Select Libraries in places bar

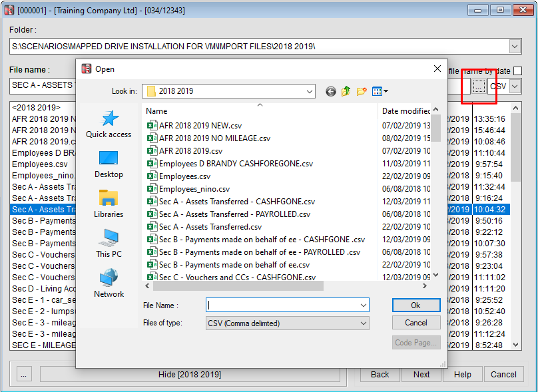coord(109,204)
